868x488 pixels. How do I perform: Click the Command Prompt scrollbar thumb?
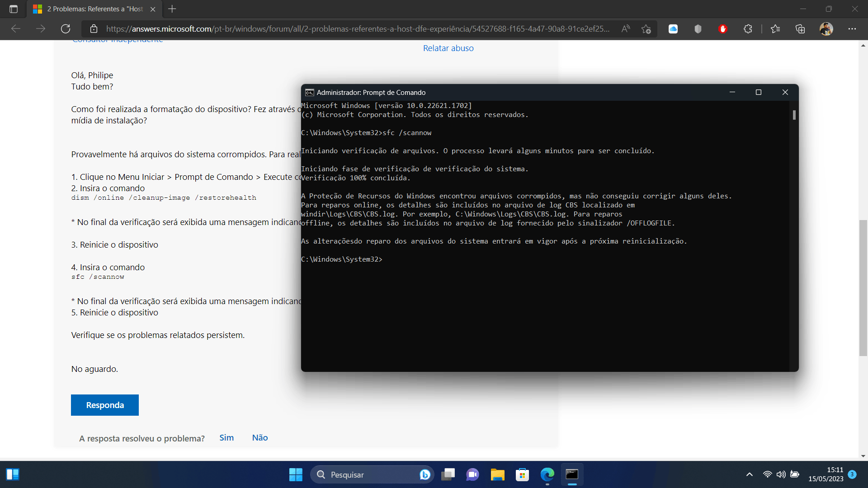click(x=794, y=115)
